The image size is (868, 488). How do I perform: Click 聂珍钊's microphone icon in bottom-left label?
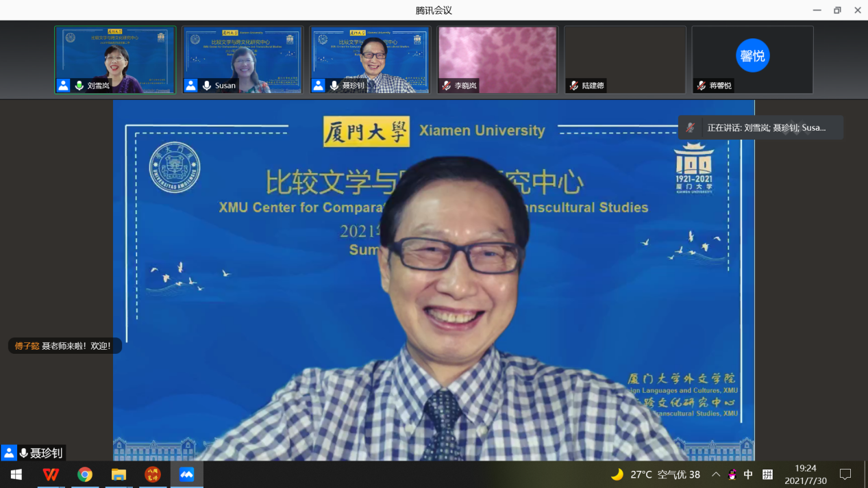click(x=24, y=453)
